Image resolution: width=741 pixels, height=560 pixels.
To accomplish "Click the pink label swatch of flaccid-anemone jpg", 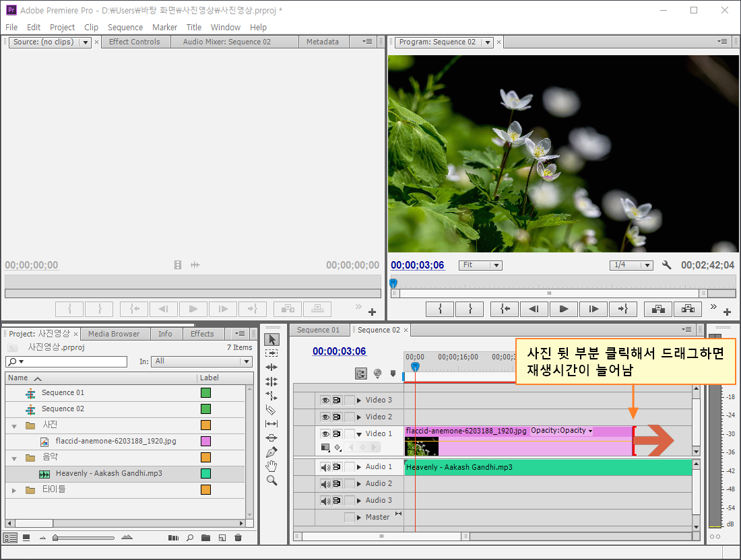I will click(205, 442).
